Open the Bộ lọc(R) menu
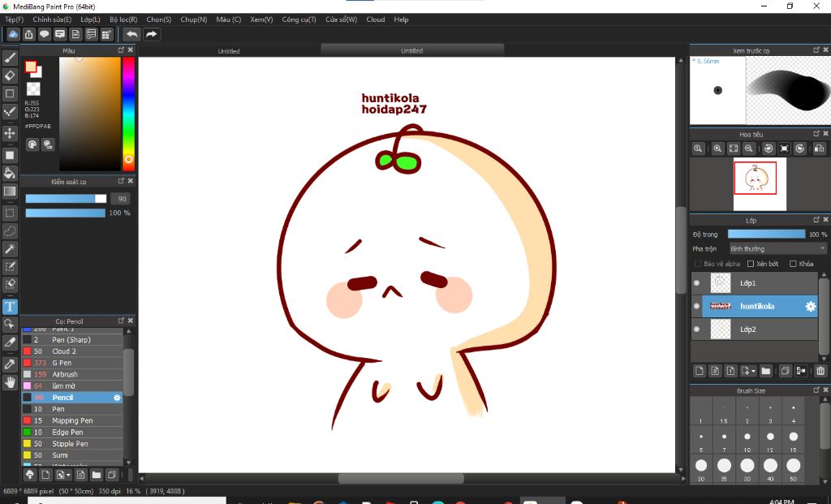The height and width of the screenshot is (504, 831). 123,19
